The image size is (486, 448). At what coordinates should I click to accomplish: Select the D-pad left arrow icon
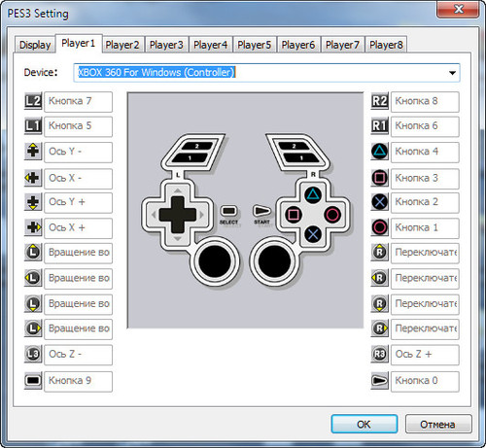(33, 178)
